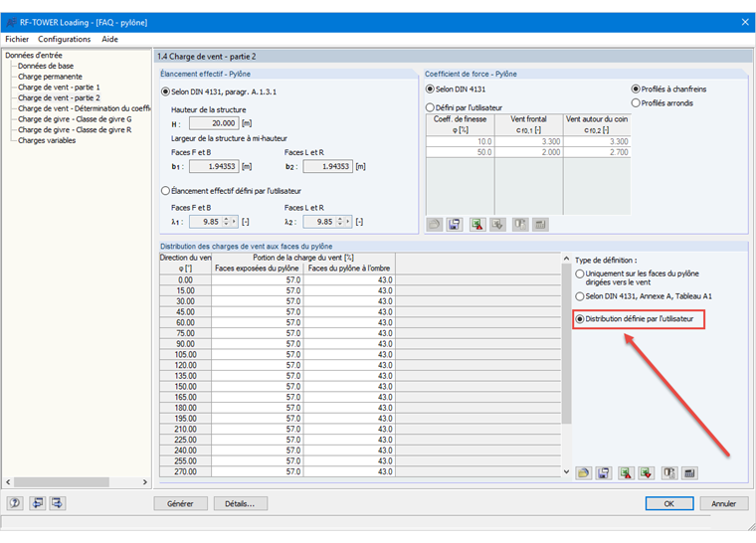Open Charge de givre - Classe de givre R
The image size is (756, 543).
tap(75, 129)
